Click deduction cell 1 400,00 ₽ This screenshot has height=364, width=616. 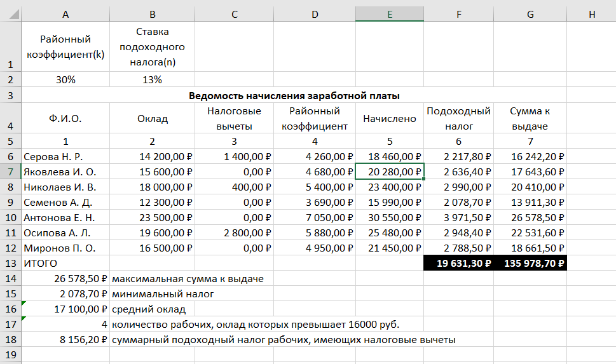click(235, 157)
